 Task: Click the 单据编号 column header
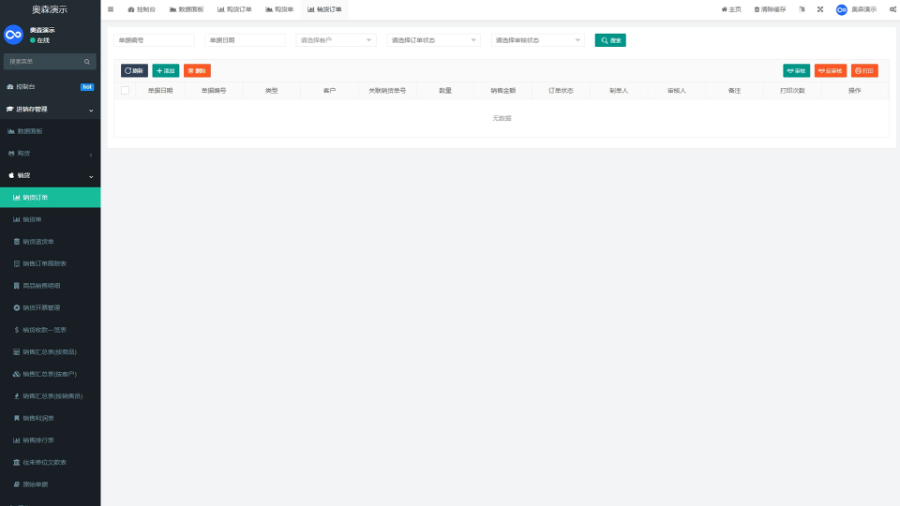214,91
